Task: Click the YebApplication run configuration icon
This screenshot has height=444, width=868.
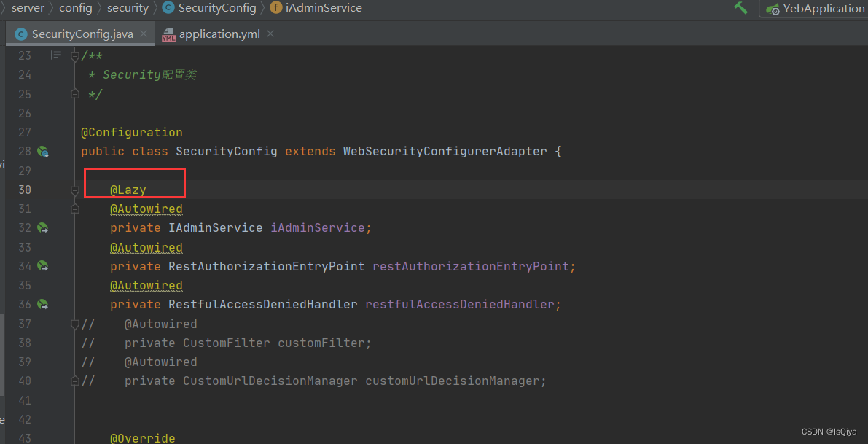Action: (775, 8)
